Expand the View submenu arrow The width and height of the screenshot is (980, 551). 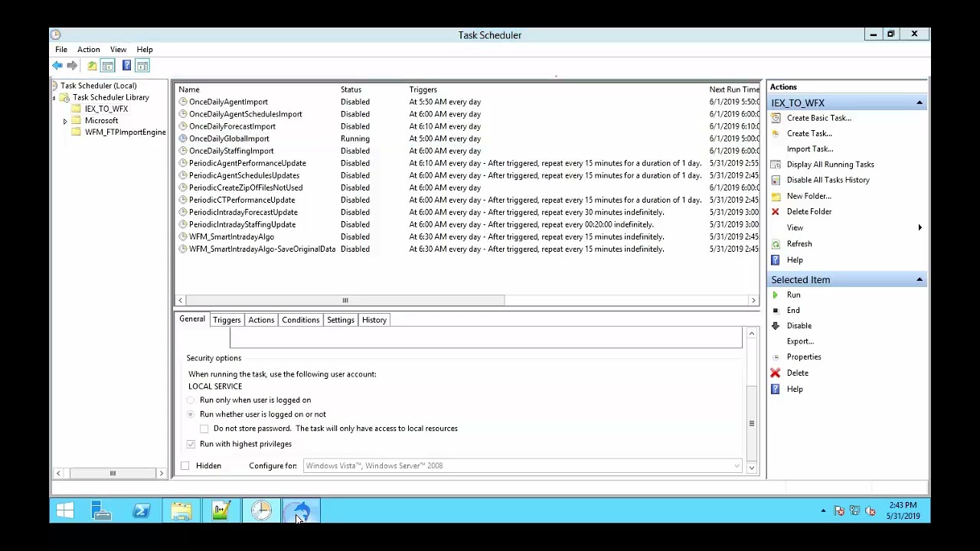point(920,227)
